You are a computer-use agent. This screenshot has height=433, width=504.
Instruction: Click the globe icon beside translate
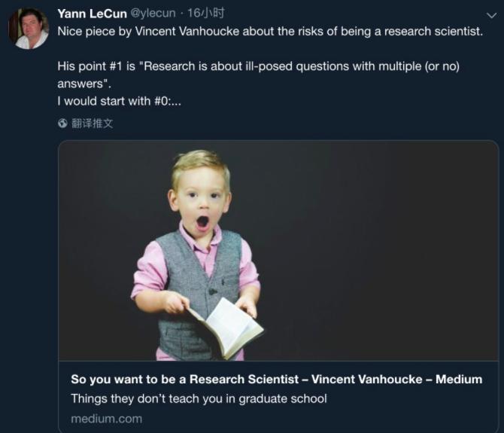[62, 123]
